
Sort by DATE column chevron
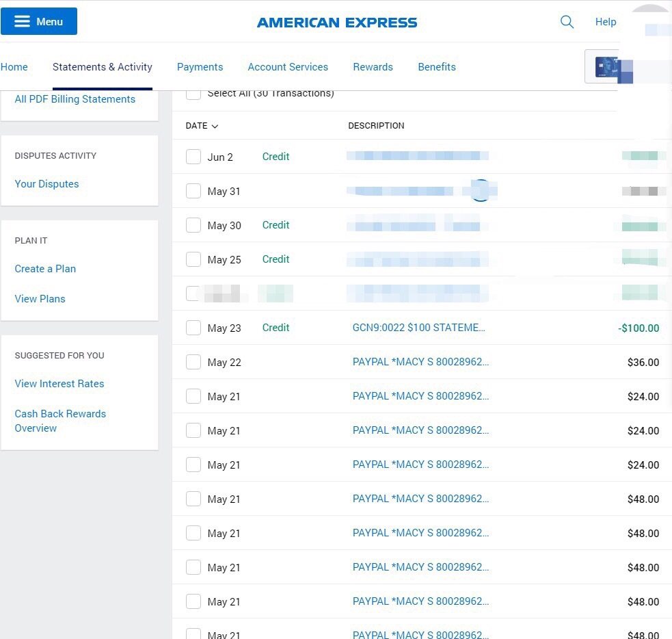(215, 126)
